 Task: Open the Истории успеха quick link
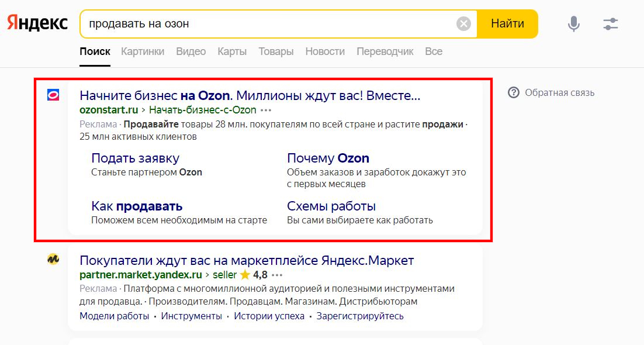[x=269, y=316]
